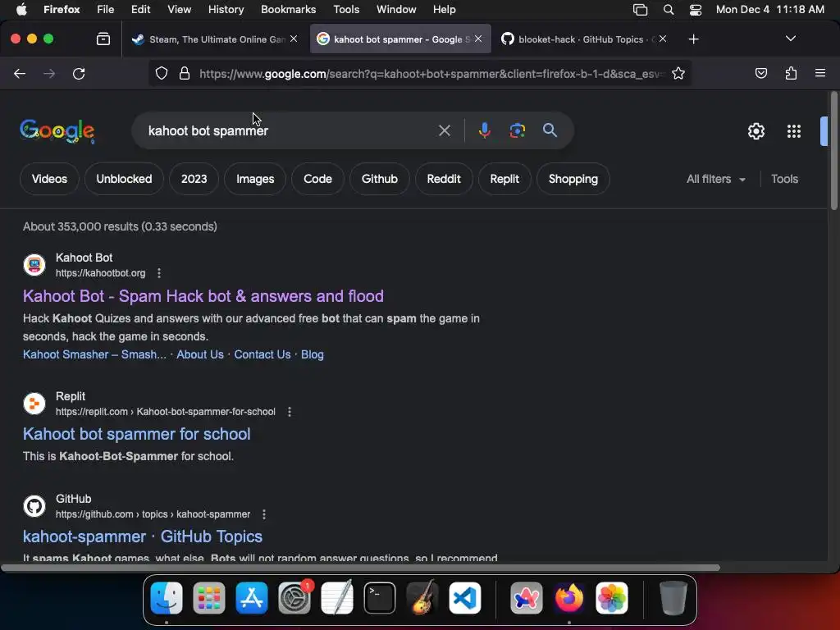Submit search with magnifier icon
840x630 pixels.
pos(550,130)
